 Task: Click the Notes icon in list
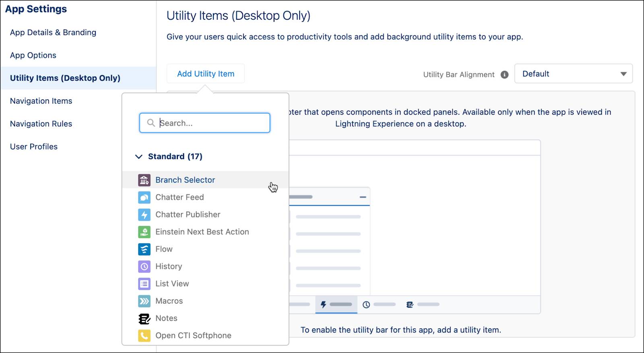[x=144, y=318]
